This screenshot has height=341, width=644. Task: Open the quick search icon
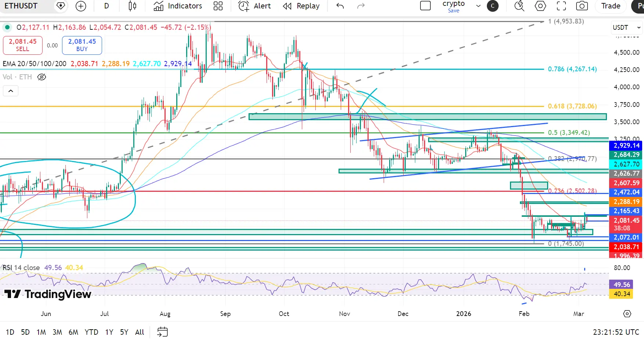click(x=519, y=6)
